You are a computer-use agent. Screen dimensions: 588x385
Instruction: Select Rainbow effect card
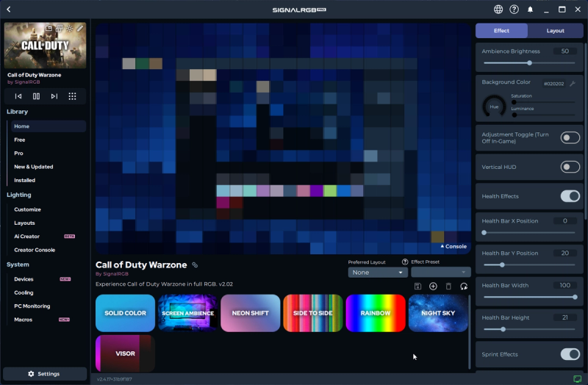[x=376, y=313]
